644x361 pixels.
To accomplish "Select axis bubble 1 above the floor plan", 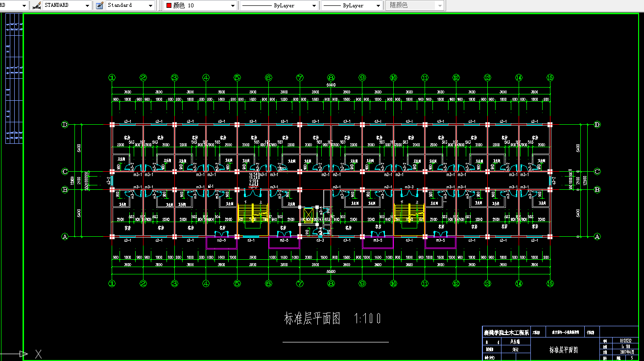I will tap(112, 77).
